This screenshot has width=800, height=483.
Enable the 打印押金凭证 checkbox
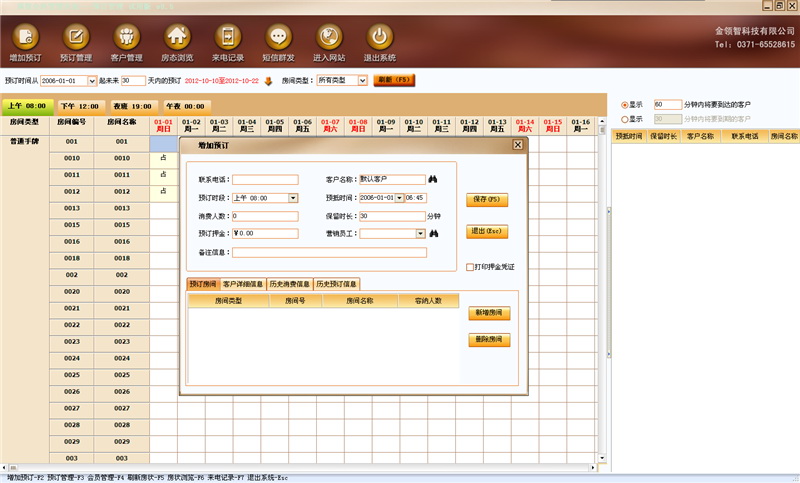coord(471,267)
